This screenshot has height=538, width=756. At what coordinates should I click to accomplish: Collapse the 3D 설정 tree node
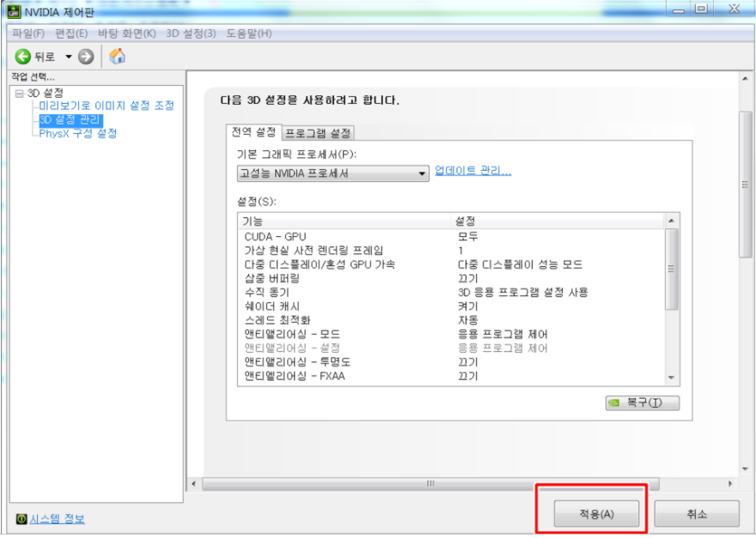point(19,93)
